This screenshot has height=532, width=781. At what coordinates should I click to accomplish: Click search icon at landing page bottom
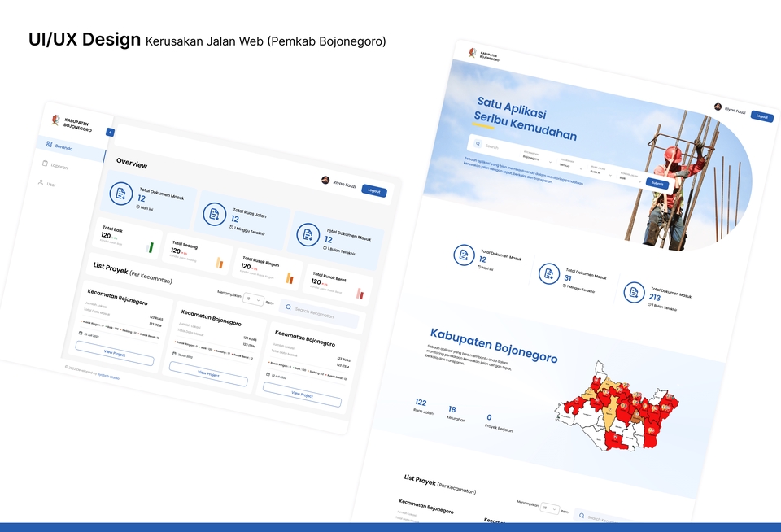581,516
